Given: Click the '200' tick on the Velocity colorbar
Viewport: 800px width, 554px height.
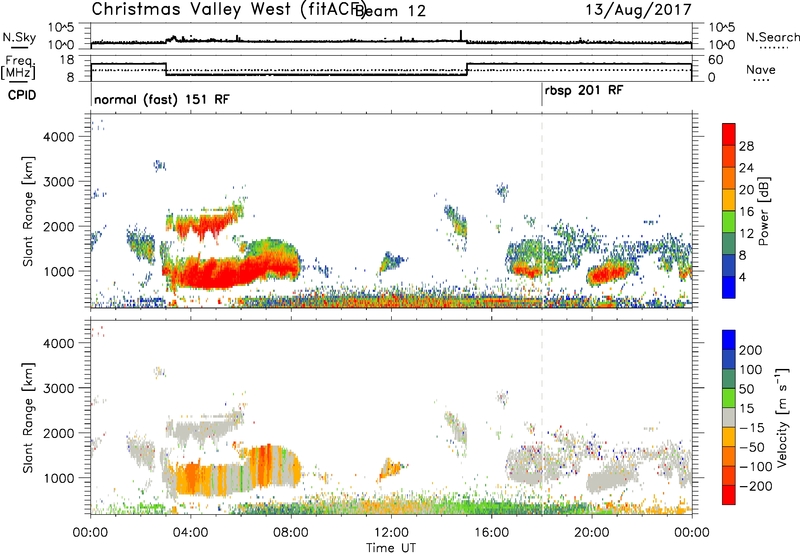Looking at the screenshot, I should pyautogui.click(x=751, y=350).
